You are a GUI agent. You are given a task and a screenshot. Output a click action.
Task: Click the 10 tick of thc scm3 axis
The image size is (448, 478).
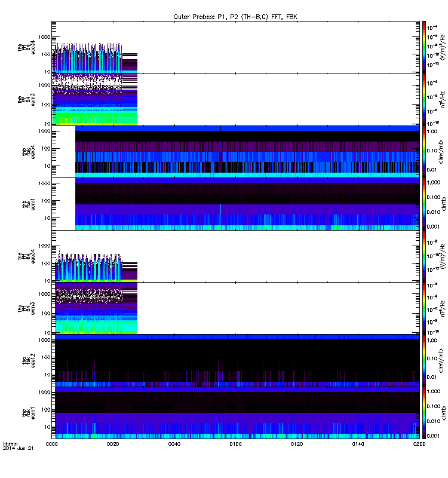pyautogui.click(x=48, y=333)
